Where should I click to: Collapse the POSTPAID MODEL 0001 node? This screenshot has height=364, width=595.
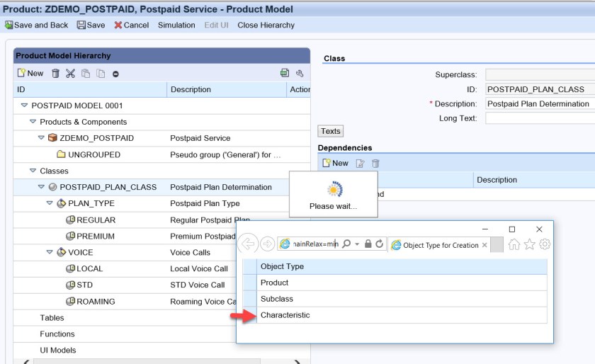24,106
